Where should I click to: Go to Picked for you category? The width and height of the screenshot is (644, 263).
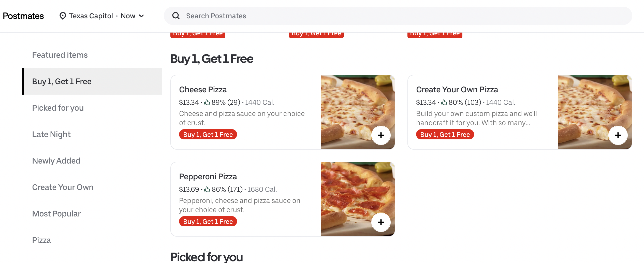pyautogui.click(x=58, y=108)
